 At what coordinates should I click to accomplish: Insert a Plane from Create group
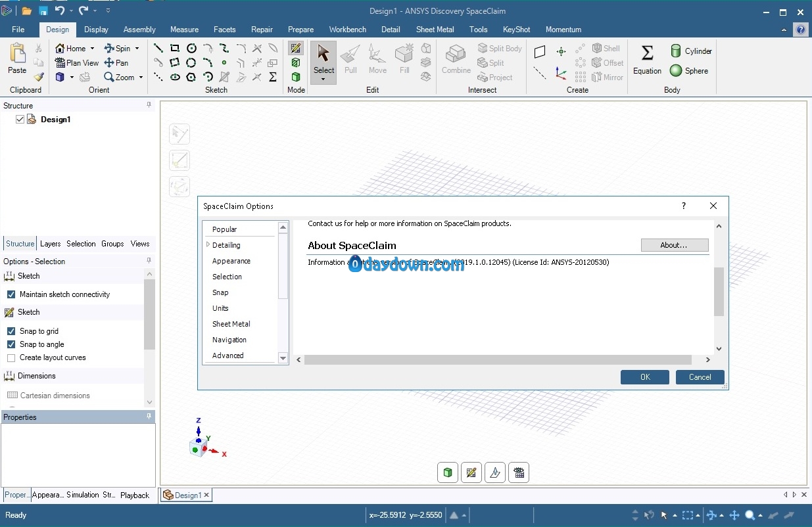(540, 52)
